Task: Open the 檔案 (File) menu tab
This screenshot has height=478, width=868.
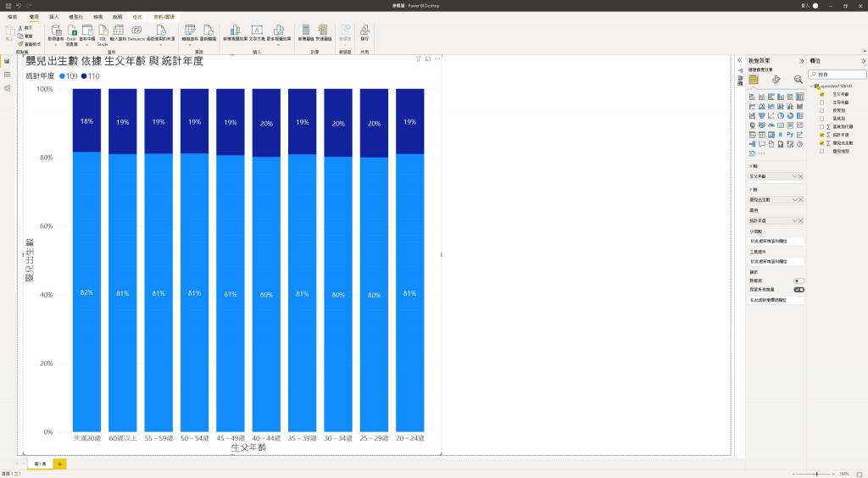Action: click(12, 17)
